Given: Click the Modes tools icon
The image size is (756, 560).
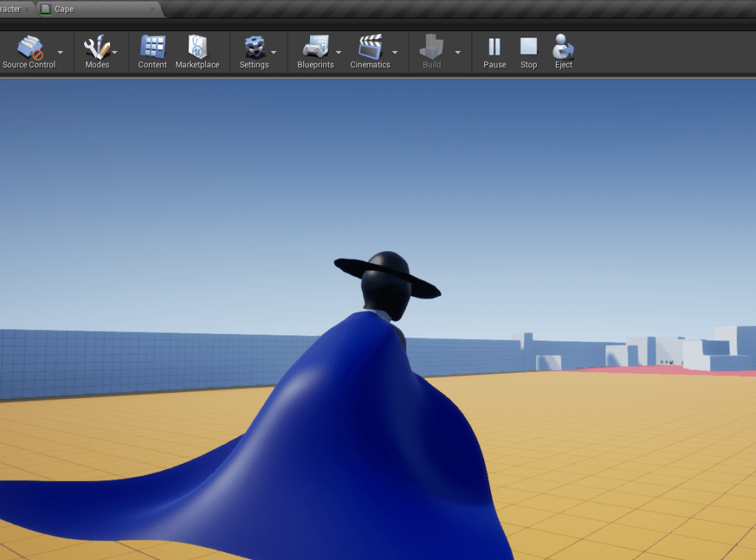Looking at the screenshot, I should tap(96, 48).
